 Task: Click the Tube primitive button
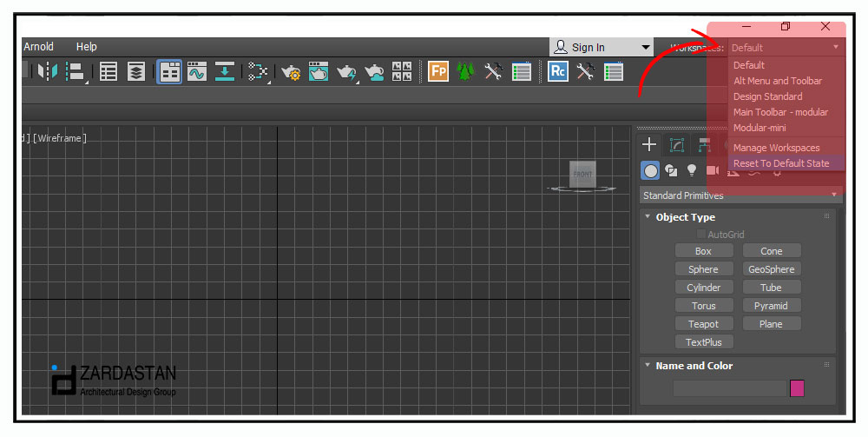[x=771, y=288]
